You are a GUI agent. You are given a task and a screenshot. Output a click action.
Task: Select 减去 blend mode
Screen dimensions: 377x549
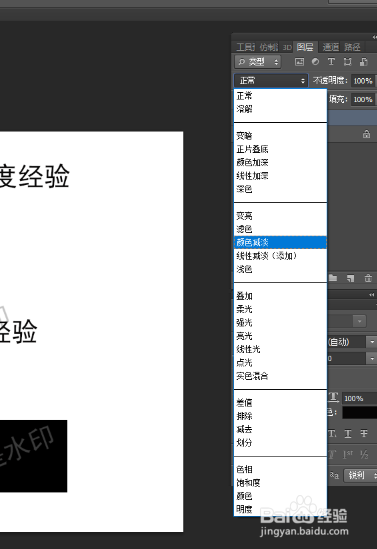coord(280,429)
